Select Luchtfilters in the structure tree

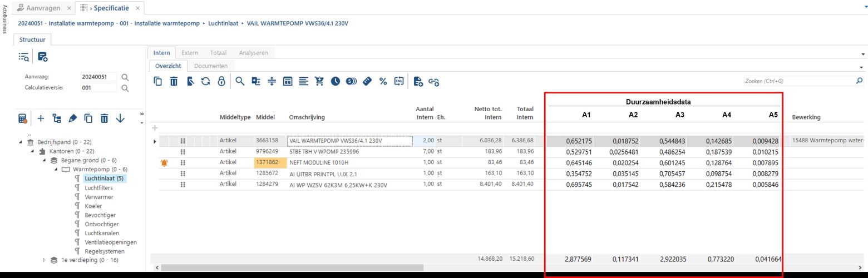98,188
